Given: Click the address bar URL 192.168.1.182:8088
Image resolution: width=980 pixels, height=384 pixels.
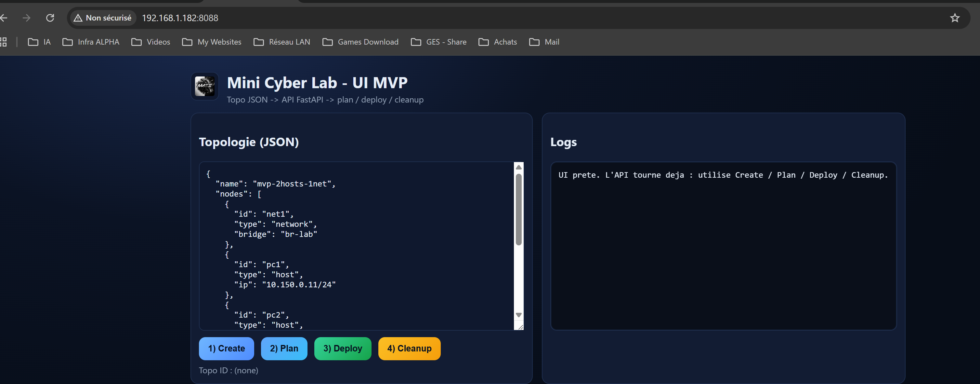Looking at the screenshot, I should click(x=180, y=18).
